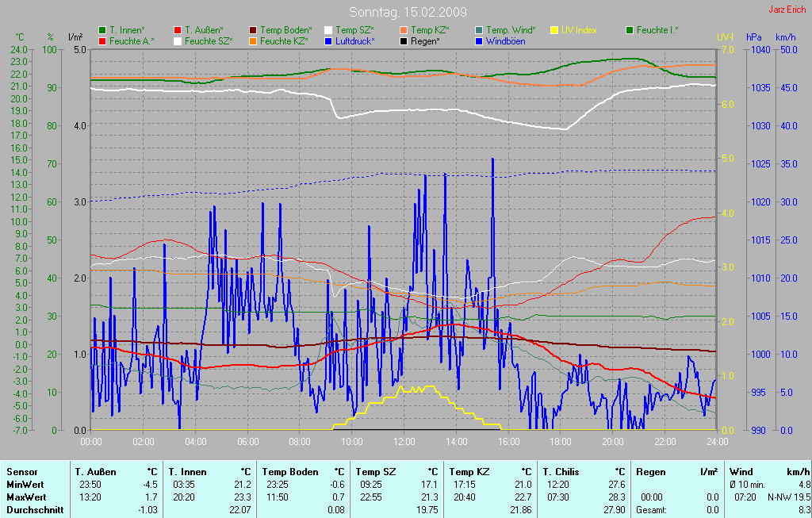
Task: Click the T. Innen column header in table
Action: click(x=187, y=472)
